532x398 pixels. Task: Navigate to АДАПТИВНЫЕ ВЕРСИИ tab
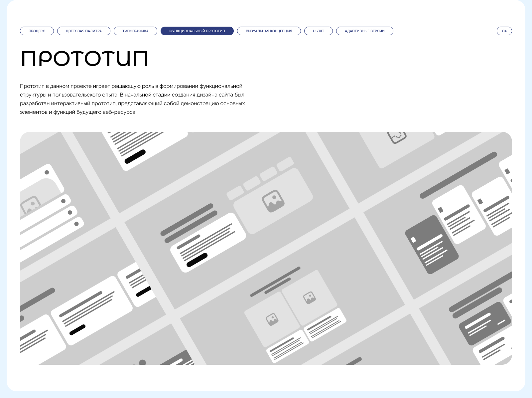(x=364, y=31)
